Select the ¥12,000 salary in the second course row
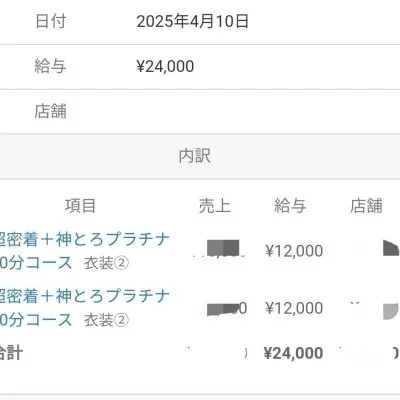This screenshot has height=400, width=400. point(294,308)
